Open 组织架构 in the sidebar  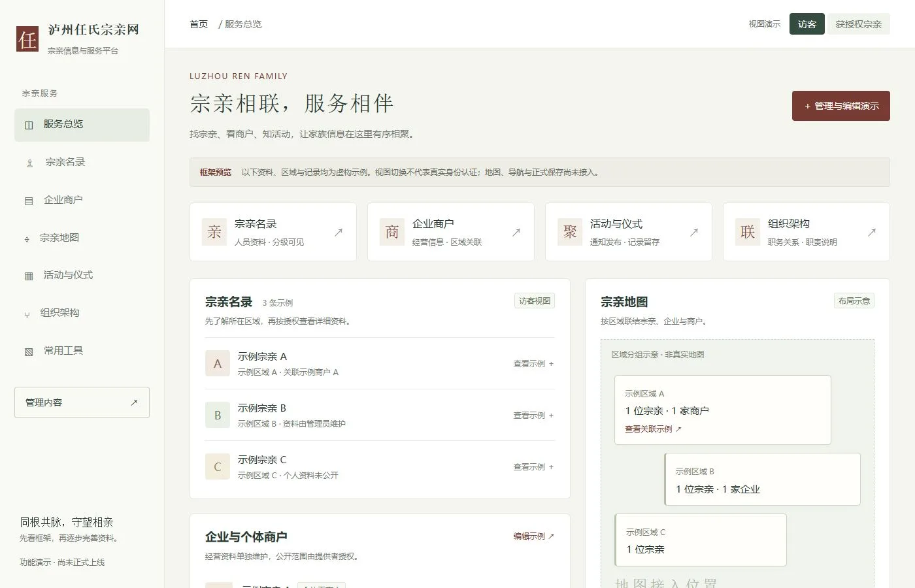click(82, 313)
